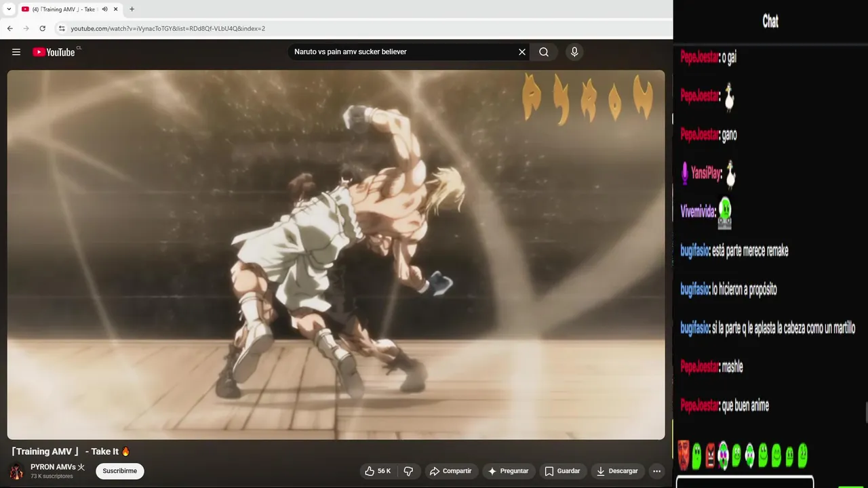This screenshot has width=868, height=488.
Task: Share the video via Compartir
Action: 451,471
